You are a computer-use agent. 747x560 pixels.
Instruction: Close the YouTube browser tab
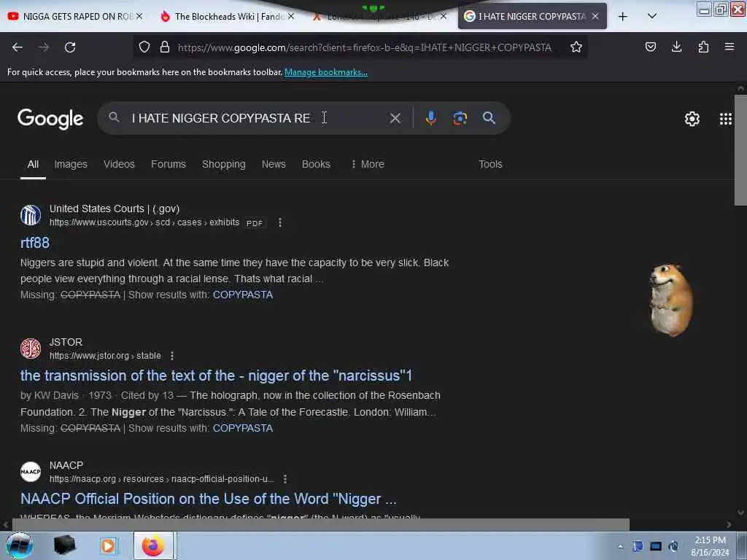139,16
